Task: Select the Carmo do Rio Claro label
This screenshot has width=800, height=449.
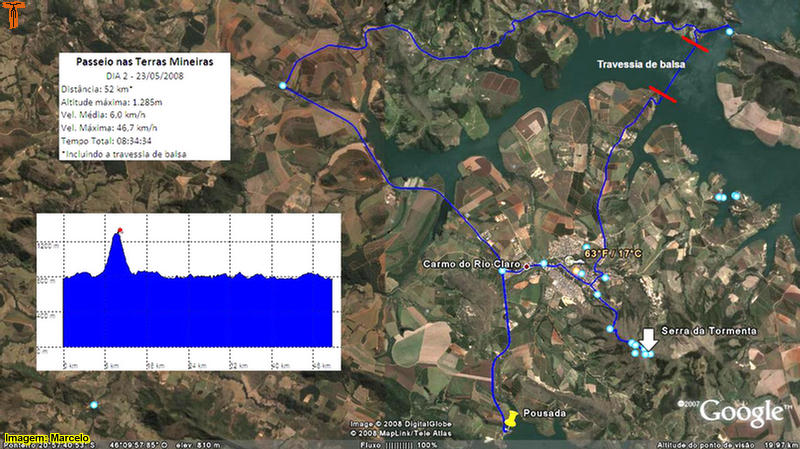Action: [x=471, y=264]
